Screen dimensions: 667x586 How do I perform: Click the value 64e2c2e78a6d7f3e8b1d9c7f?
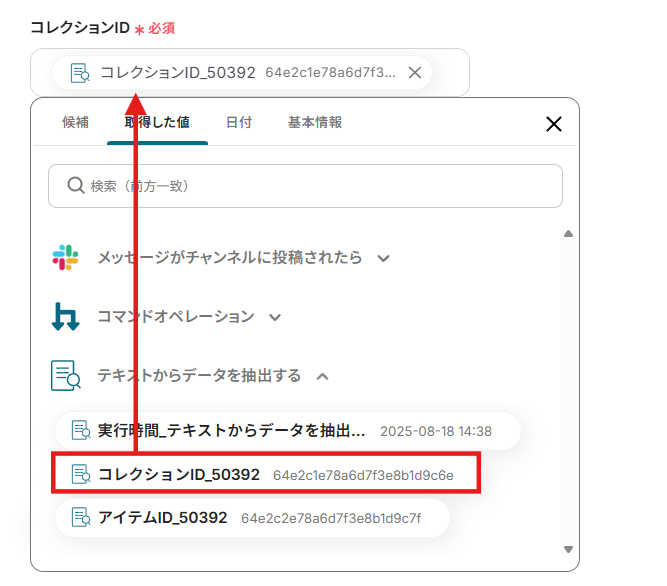[x=331, y=518]
